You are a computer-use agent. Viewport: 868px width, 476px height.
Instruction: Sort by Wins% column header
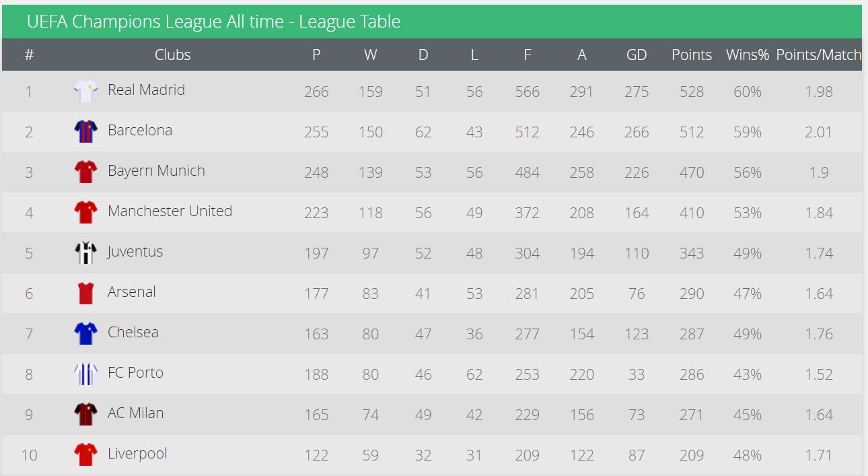click(747, 55)
